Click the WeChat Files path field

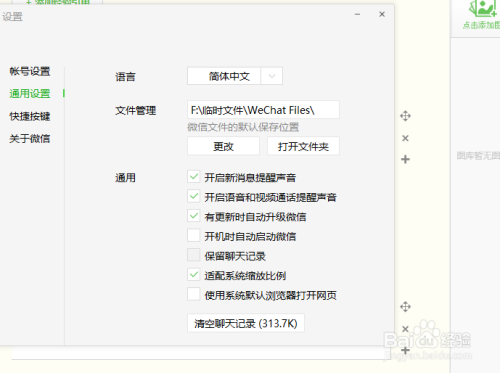click(x=263, y=110)
